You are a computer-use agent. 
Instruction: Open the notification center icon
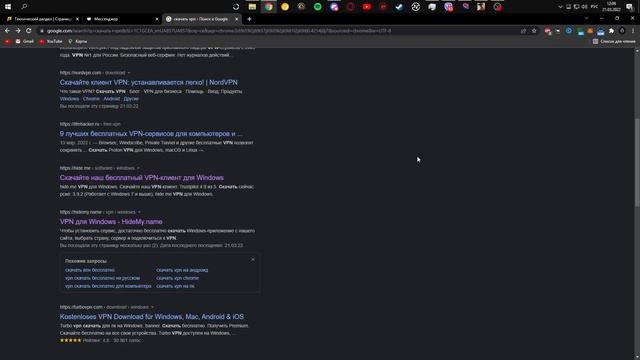coord(629,7)
